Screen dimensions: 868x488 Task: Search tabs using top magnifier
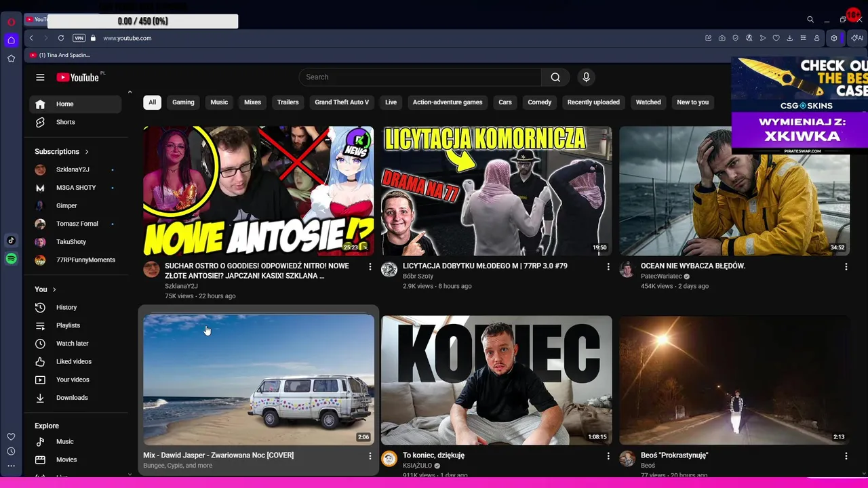click(810, 20)
